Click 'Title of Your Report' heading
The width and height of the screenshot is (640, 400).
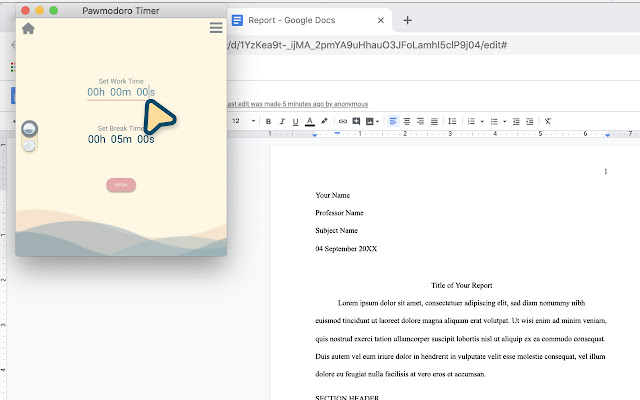click(x=462, y=285)
